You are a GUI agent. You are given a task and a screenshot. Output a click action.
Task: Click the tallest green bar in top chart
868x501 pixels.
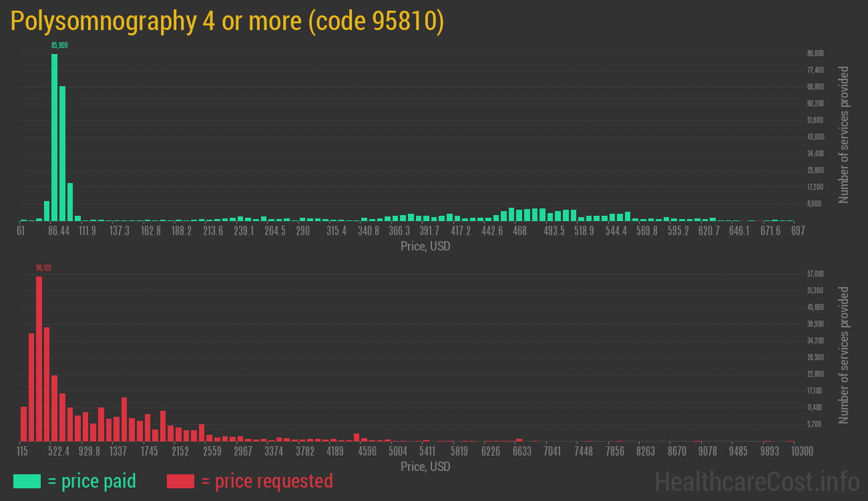coord(55,137)
